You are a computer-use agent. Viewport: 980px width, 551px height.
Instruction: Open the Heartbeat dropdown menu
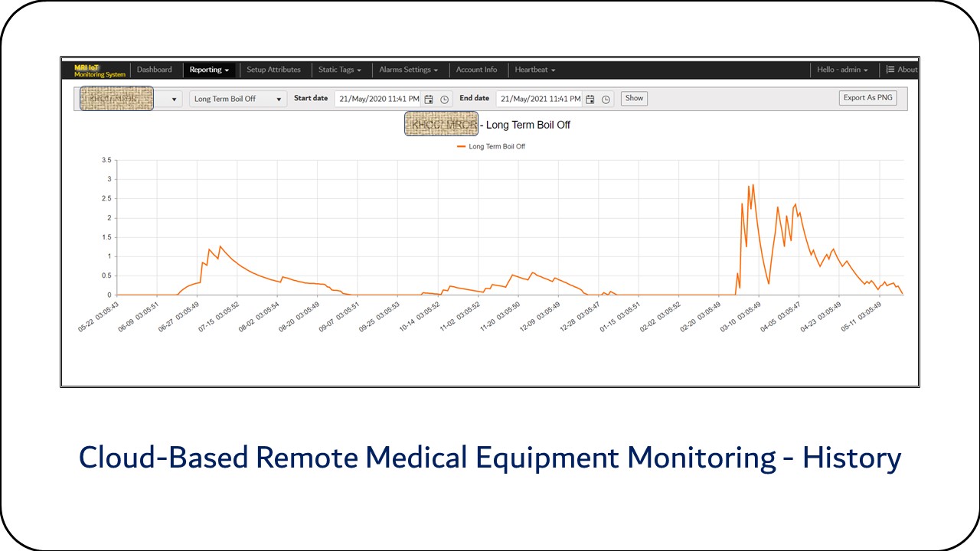pos(534,70)
